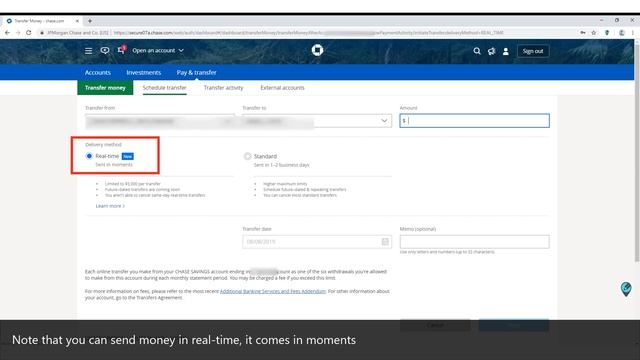Switch to Schedule transfer subtab
Image resolution: width=640 pixels, height=360 pixels.
164,88
